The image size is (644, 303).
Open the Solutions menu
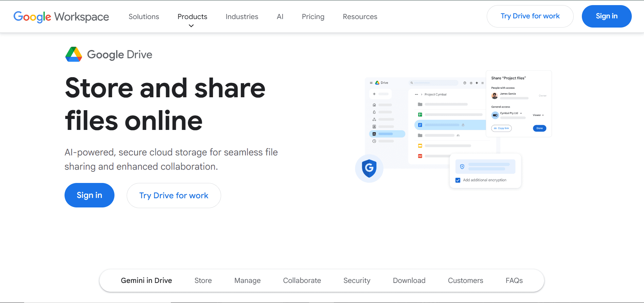coord(144,17)
